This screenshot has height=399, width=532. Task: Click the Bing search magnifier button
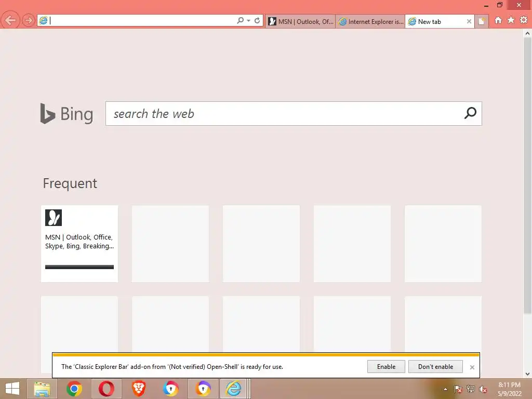click(x=470, y=113)
